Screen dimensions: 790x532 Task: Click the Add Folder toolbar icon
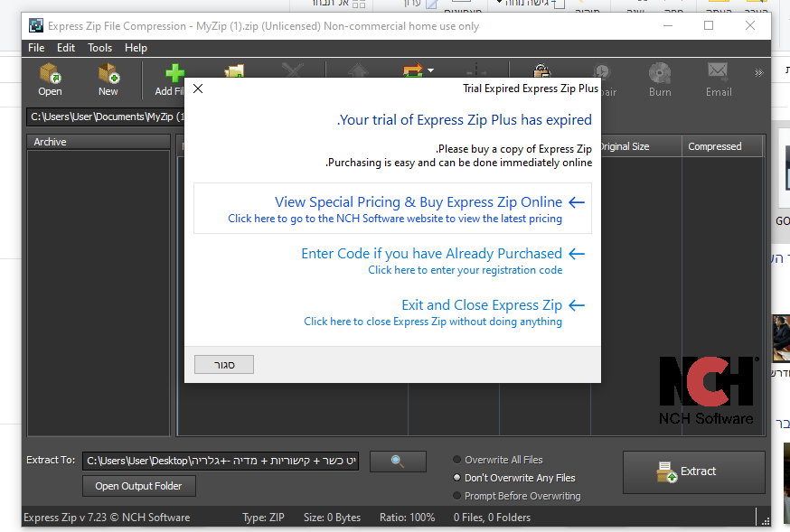pyautogui.click(x=234, y=70)
